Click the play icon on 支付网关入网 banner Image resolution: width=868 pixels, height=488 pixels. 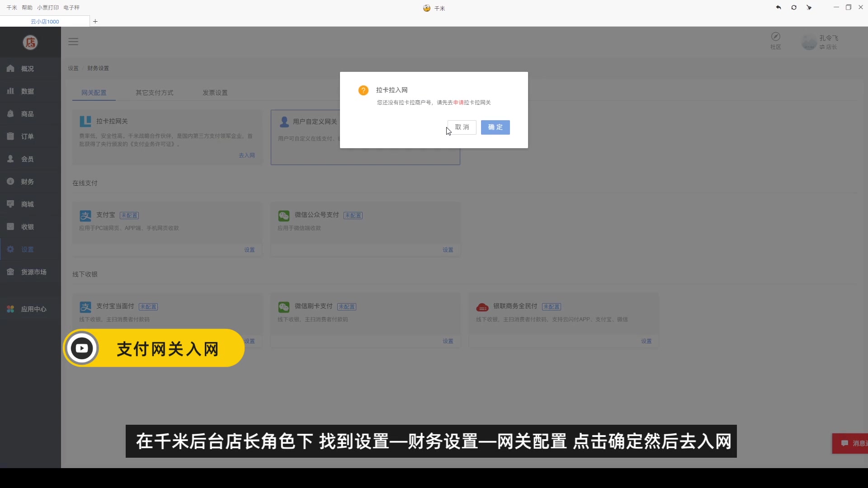82,348
